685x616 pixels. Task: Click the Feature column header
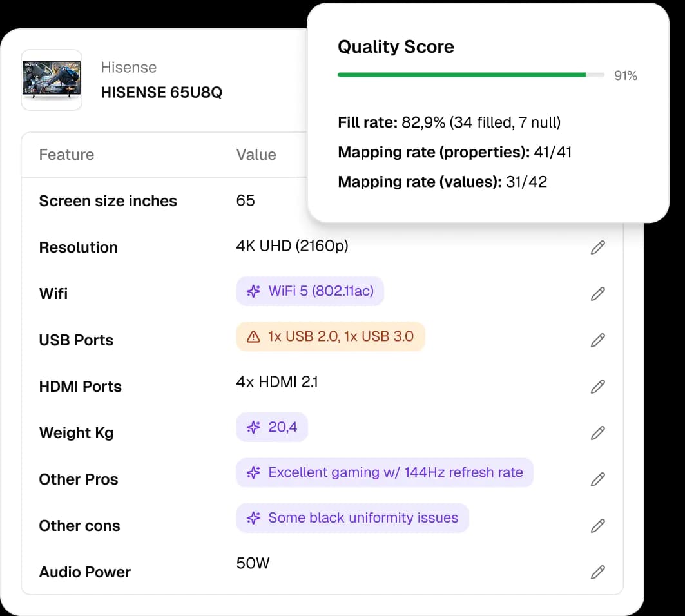point(66,155)
